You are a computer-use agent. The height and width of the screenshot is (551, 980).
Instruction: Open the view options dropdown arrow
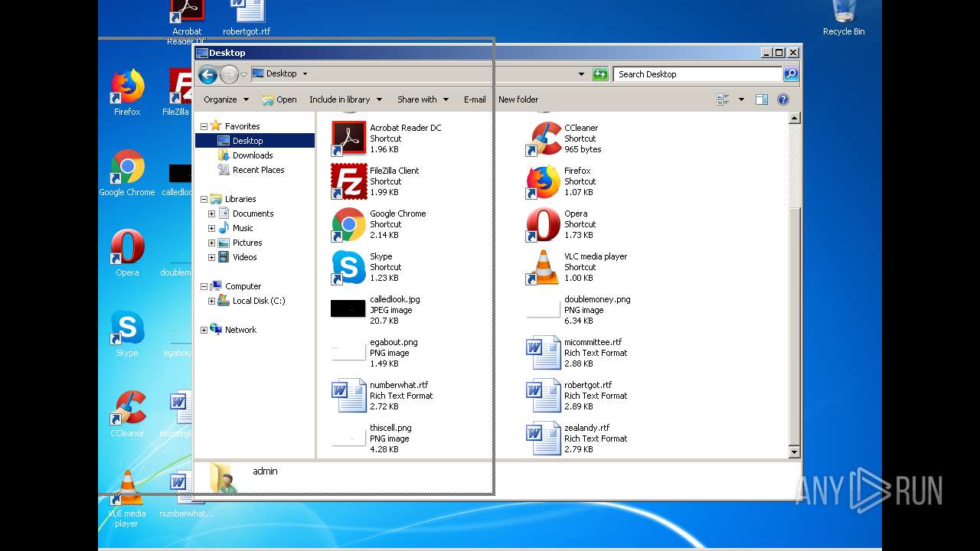click(x=740, y=99)
